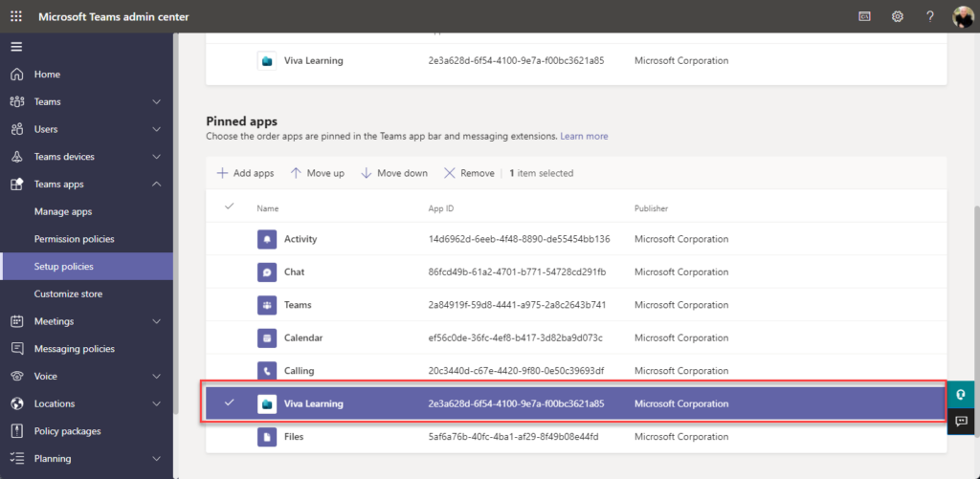Screen dimensions: 980x479
Task: Click the Messaging policies icon
Action: point(17,348)
